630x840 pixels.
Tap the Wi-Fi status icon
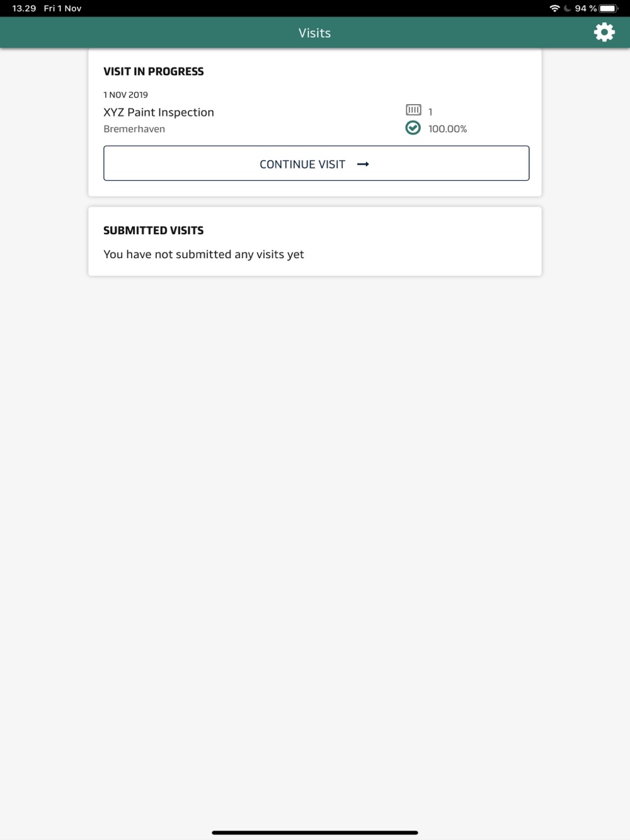click(554, 8)
